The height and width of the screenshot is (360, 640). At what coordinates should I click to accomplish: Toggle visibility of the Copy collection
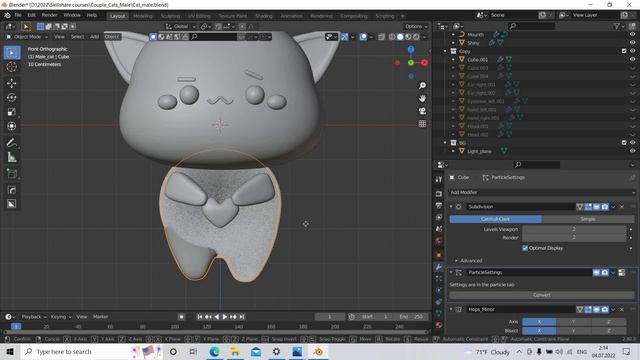(x=632, y=51)
